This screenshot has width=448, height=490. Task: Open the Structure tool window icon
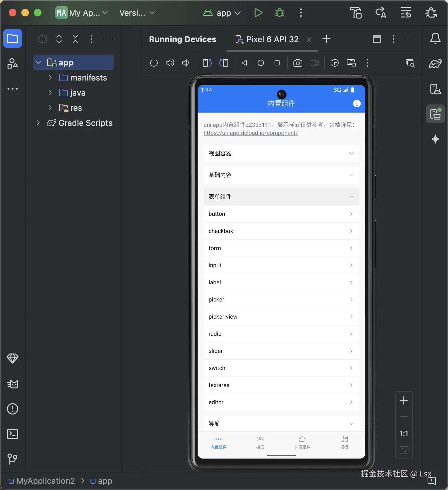(x=13, y=64)
